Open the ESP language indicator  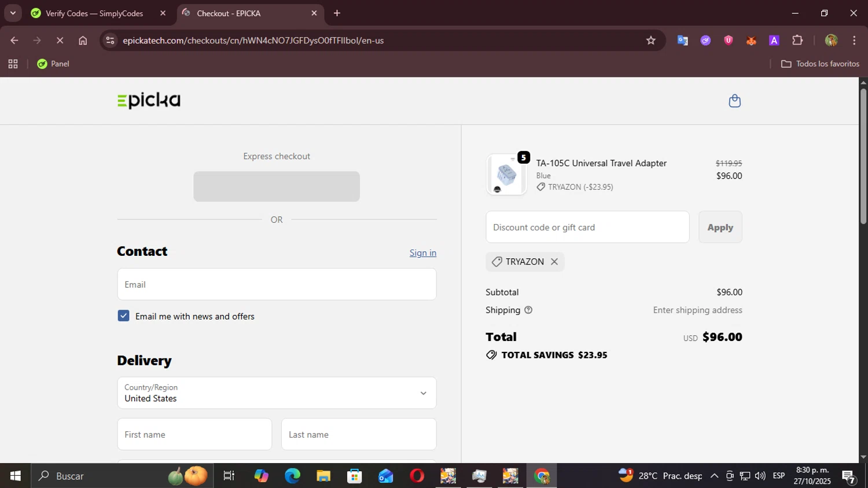coord(779,476)
